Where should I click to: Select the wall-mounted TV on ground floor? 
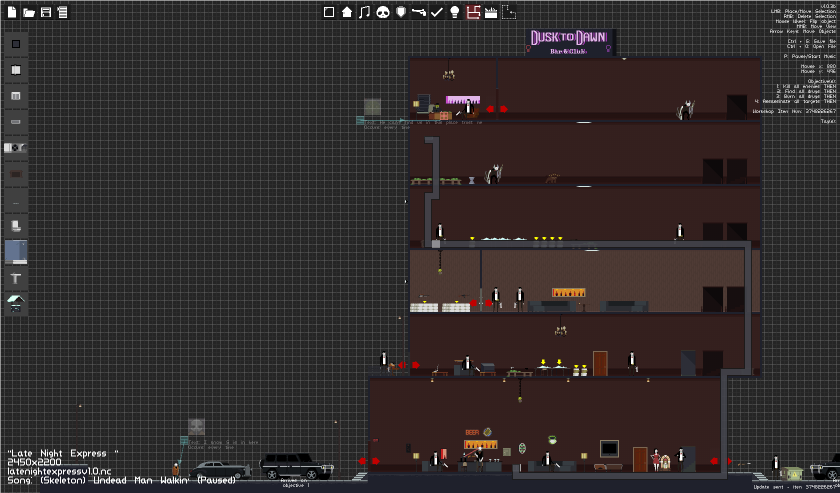pyautogui.click(x=609, y=449)
